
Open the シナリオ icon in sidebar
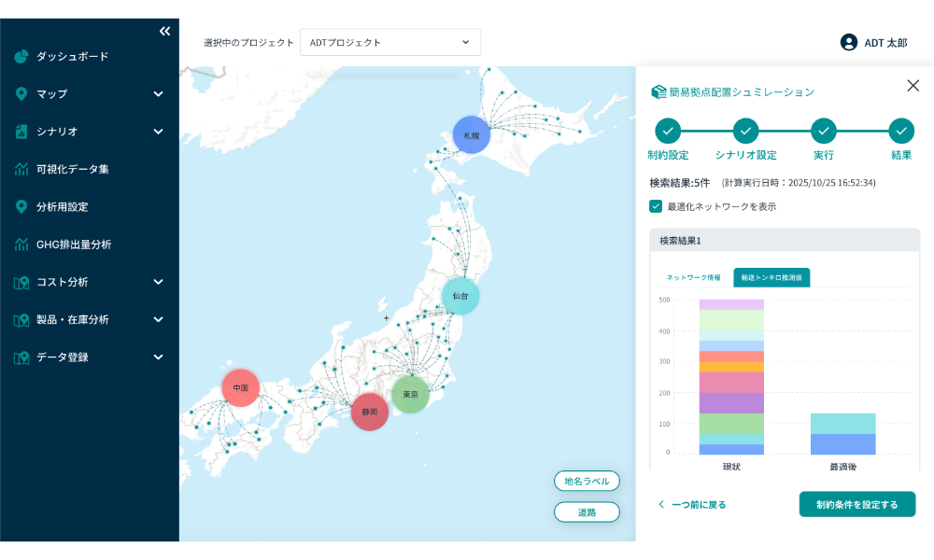point(21,132)
